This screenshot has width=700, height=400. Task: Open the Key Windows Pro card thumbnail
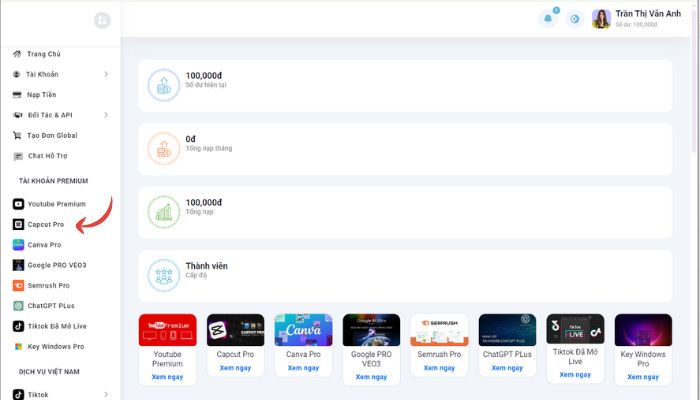click(x=643, y=330)
